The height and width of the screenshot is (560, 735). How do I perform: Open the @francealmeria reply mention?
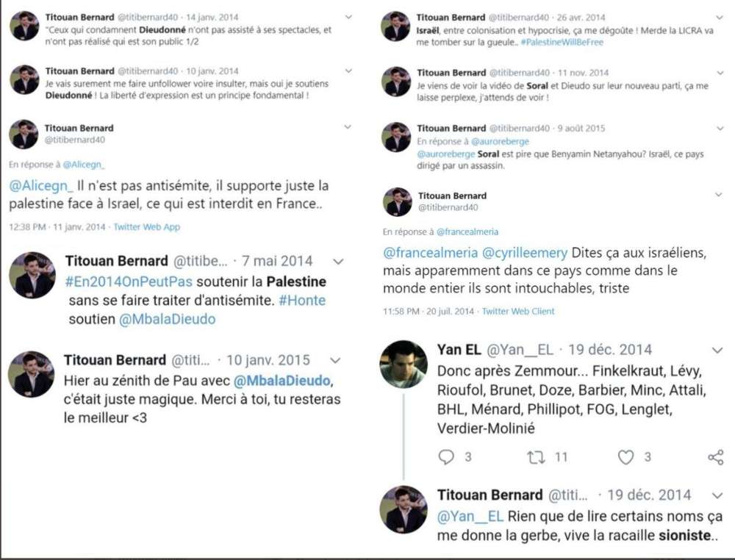tap(467, 231)
